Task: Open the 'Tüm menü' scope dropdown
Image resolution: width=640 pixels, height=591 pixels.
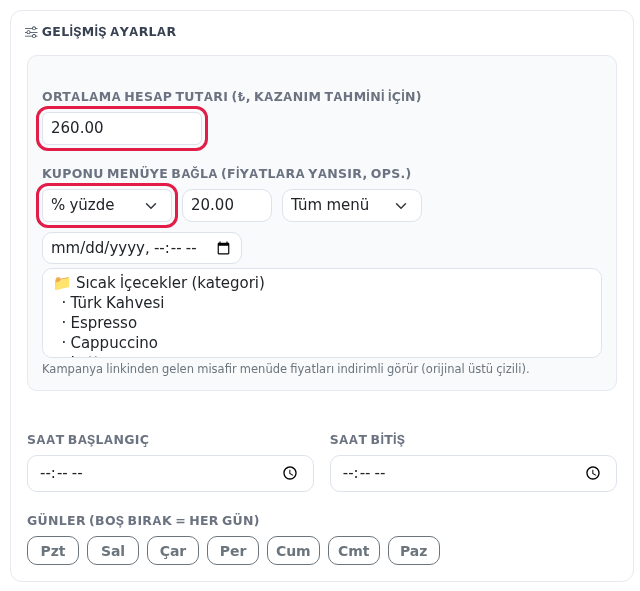Action: [352, 205]
